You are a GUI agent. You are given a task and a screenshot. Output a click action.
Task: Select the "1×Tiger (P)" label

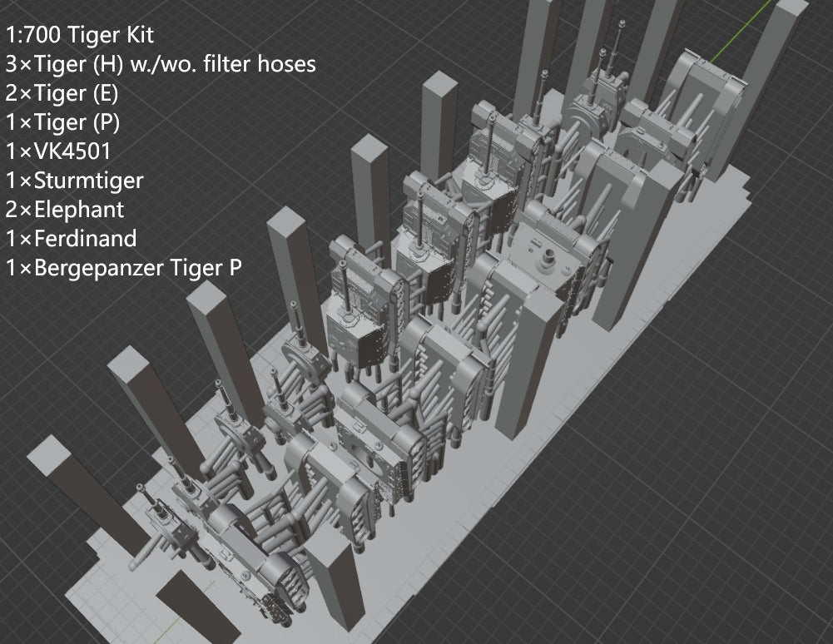tap(62, 122)
